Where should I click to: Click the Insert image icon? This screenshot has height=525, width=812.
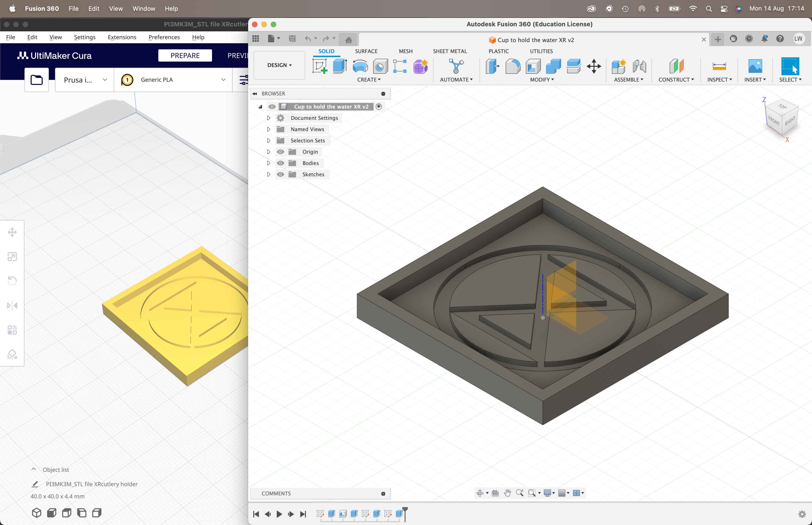pos(755,66)
